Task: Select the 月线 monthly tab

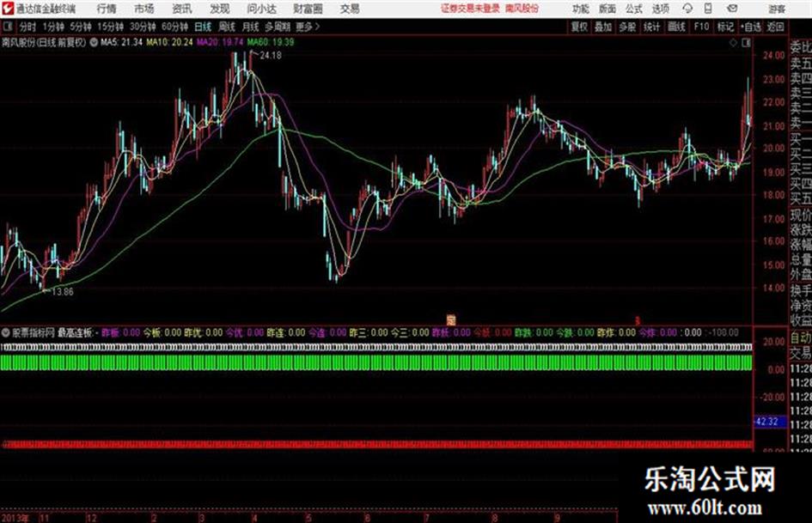Action: pyautogui.click(x=250, y=27)
